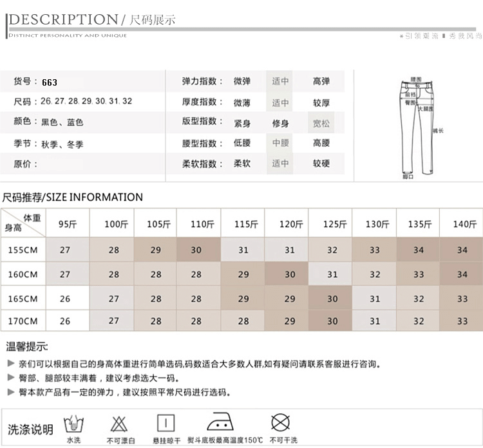Image resolution: width=483 pixels, height=448 pixels.
Task: Select highlighted 适中 in the 弹力指数 row
Action: 280,81
